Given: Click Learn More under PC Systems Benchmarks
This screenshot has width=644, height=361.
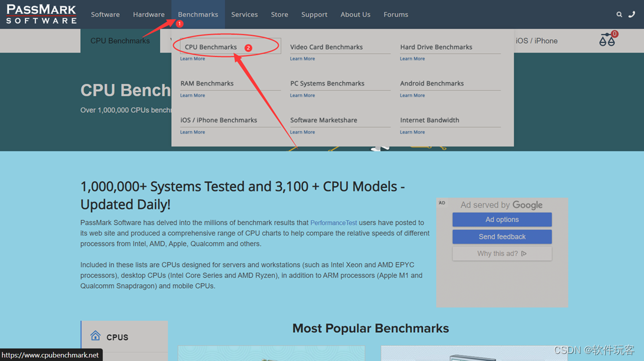Looking at the screenshot, I should pyautogui.click(x=303, y=95).
